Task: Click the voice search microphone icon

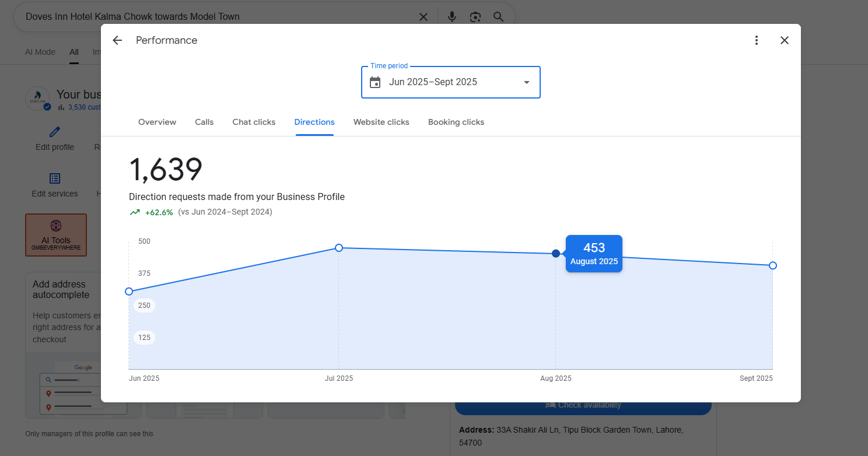Action: (452, 17)
